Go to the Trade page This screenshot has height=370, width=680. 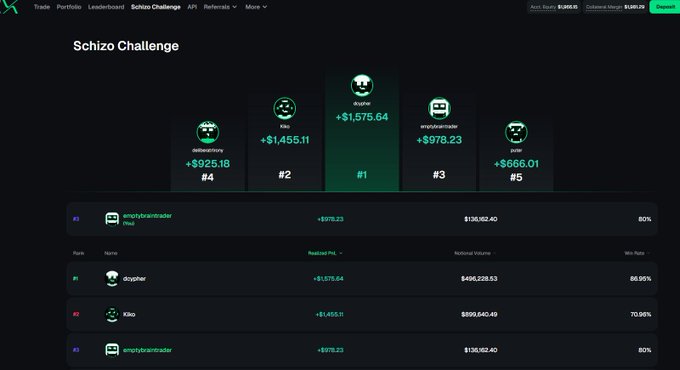42,7
